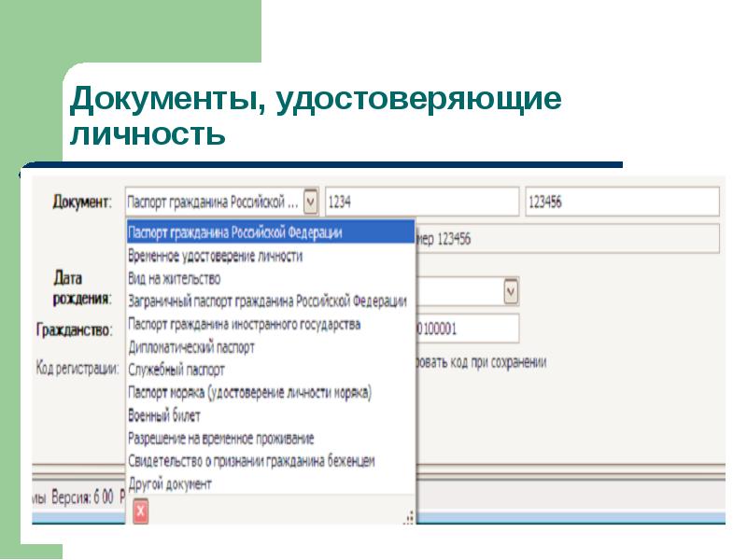Click the document series field with 1234

click(421, 202)
